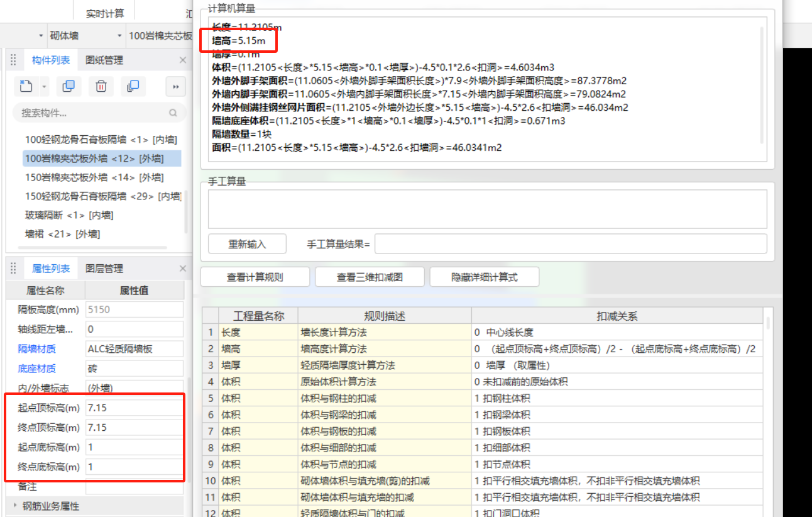
Task: Switch to the 图层管理 tab
Action: click(104, 269)
